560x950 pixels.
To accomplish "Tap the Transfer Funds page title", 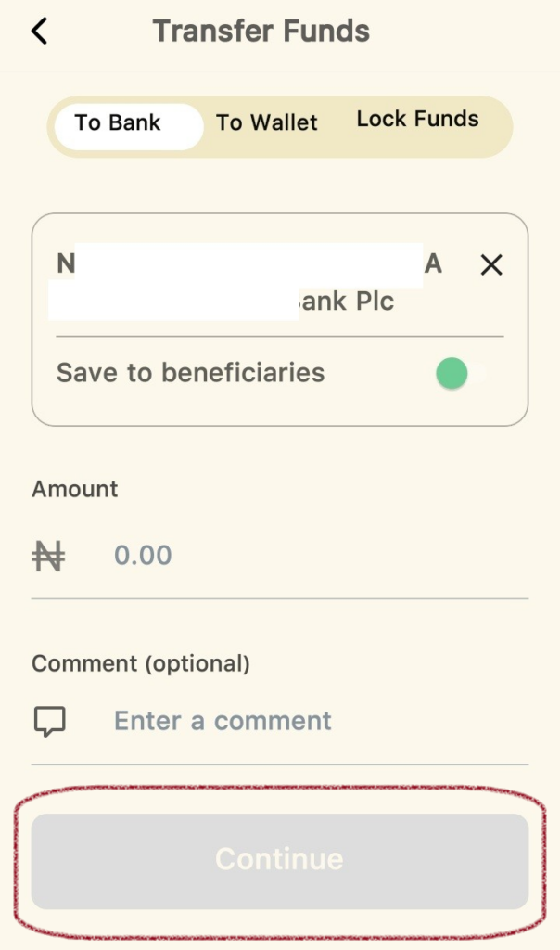I will [x=261, y=32].
